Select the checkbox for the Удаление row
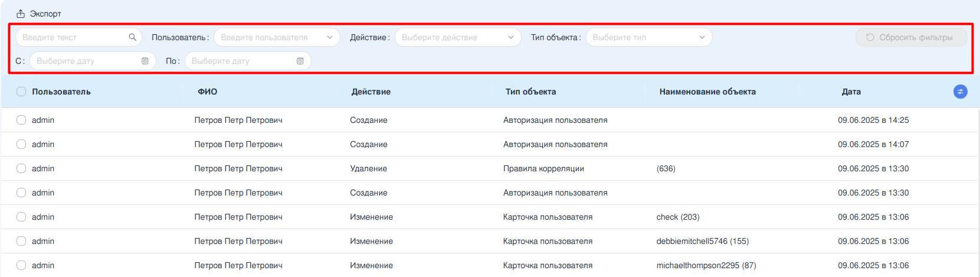 (21, 168)
